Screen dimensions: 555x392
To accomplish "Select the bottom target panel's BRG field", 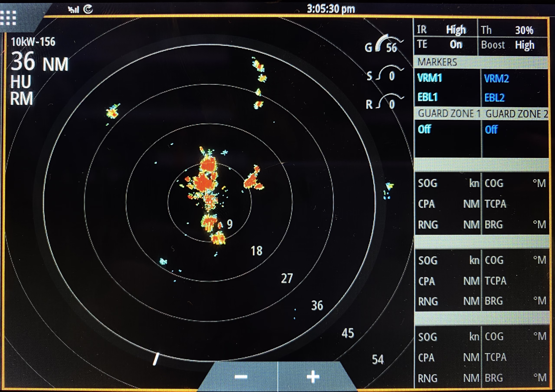I will click(515, 378).
